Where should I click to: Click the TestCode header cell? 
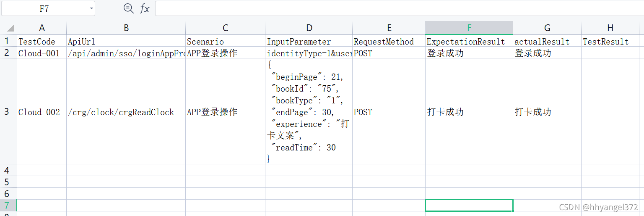42,41
